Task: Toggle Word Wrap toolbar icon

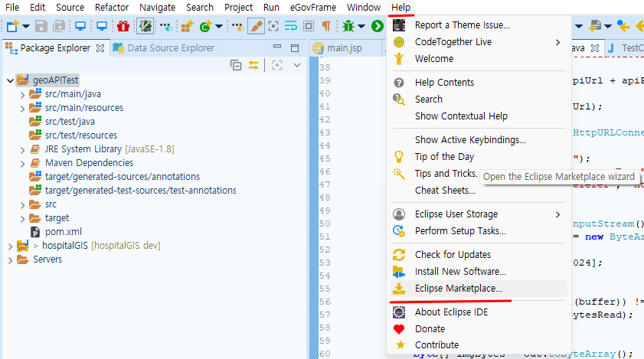Action: [291, 26]
